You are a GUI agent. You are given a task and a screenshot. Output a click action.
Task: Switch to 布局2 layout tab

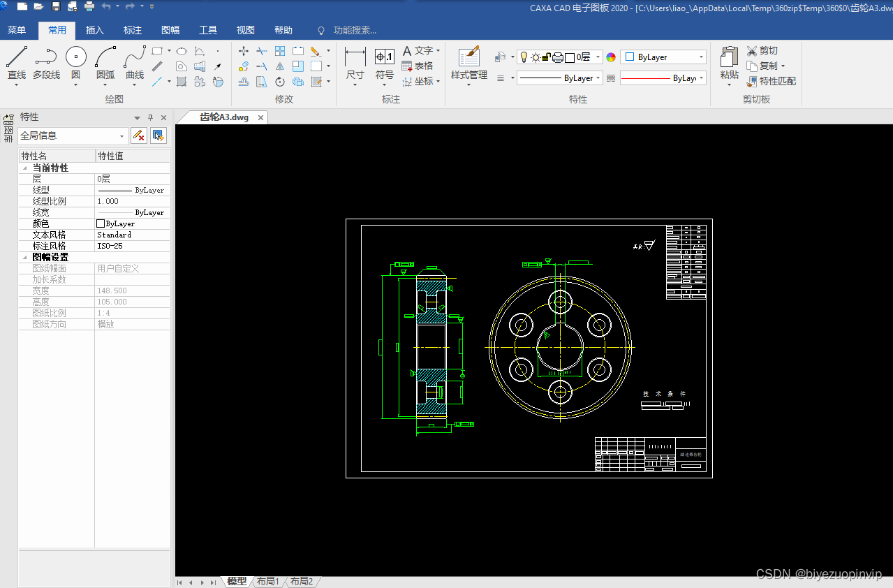point(302,581)
